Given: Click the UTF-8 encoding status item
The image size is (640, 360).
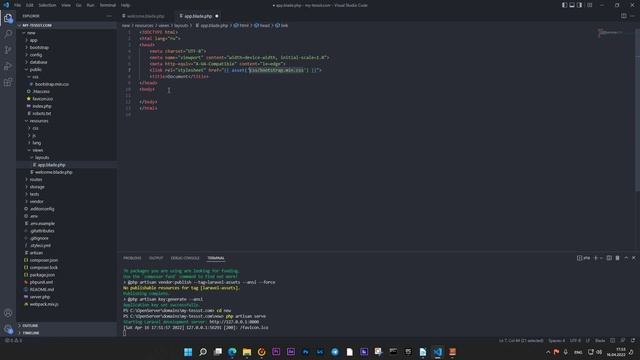Looking at the screenshot, I should 575,340.
